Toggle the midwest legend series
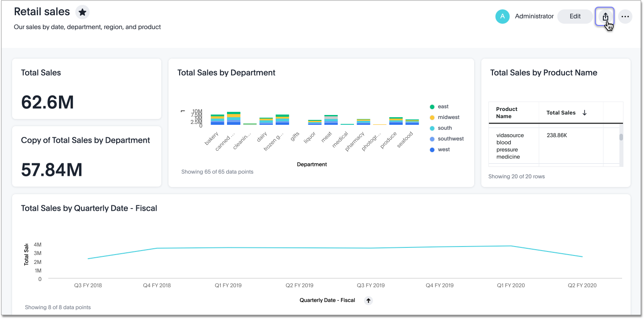Screen dimensions: 644x319 click(x=448, y=117)
